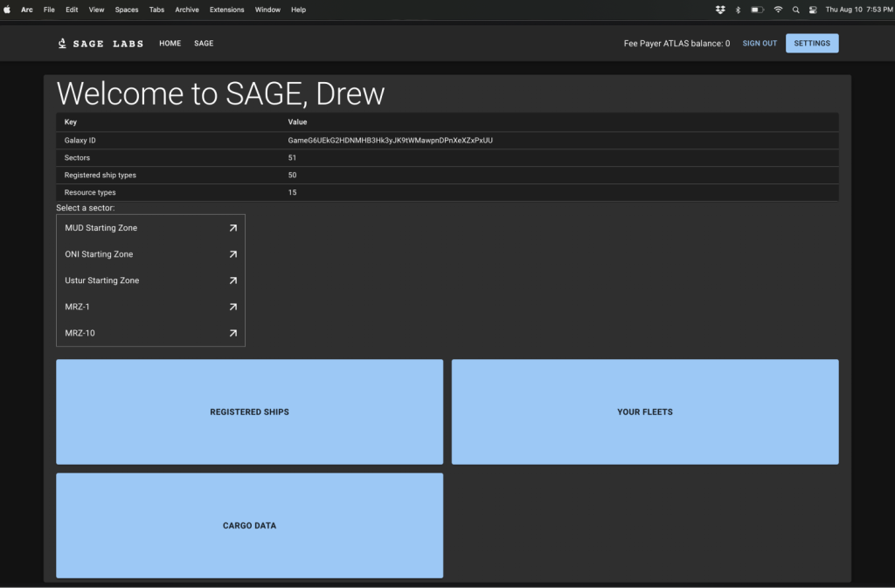Viewport: 895px width, 588px height.
Task: Open the REGISTERED SHIPS panel
Action: (249, 412)
